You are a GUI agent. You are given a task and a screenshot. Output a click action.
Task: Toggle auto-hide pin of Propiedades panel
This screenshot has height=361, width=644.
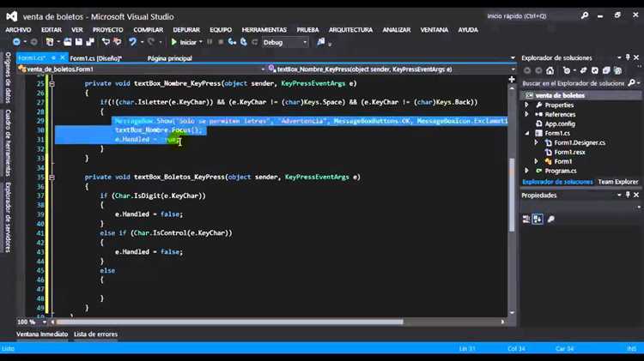pyautogui.click(x=628, y=195)
